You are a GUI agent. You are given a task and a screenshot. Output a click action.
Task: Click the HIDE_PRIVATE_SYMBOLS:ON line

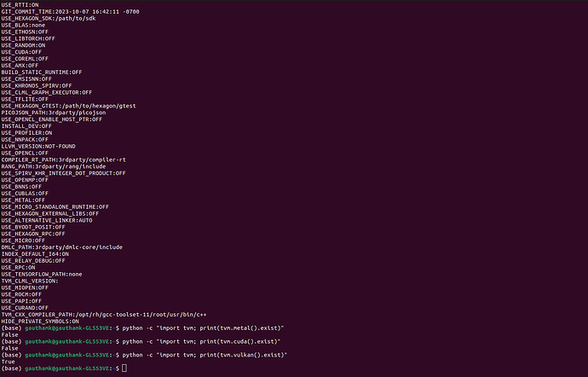43,322
